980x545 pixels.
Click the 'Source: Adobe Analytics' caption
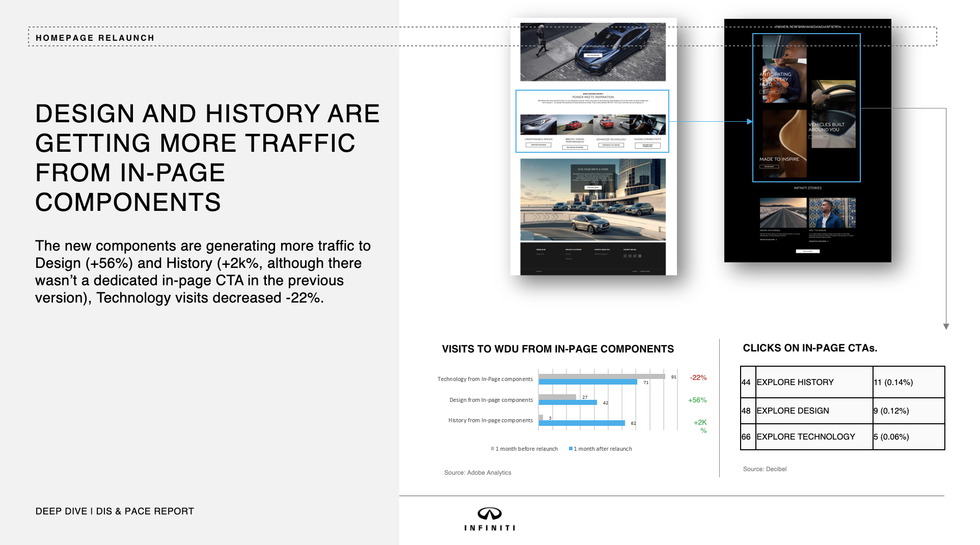[477, 473]
